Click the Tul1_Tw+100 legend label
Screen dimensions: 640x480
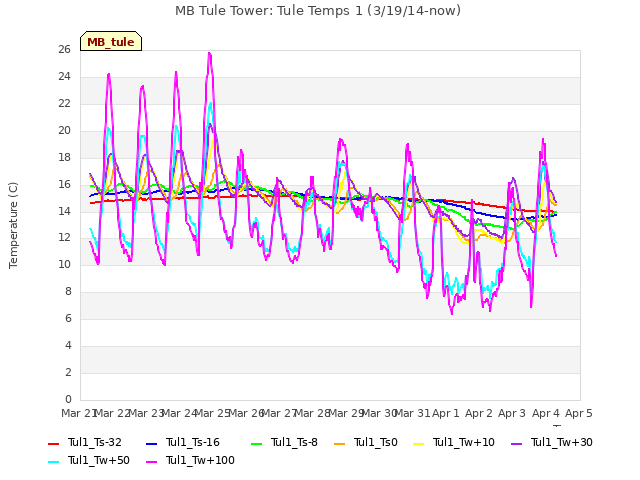pyautogui.click(x=200, y=460)
